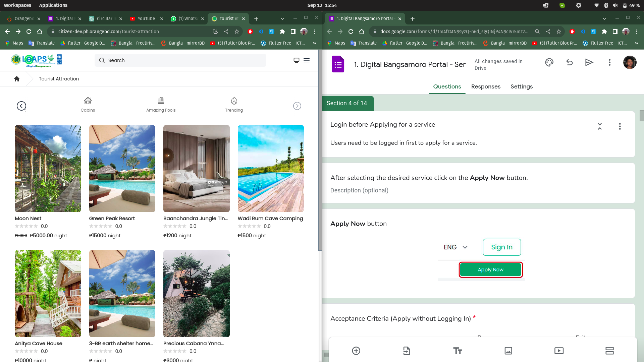
Task: Open the hamburger menu on LEAPS site
Action: [307, 60]
